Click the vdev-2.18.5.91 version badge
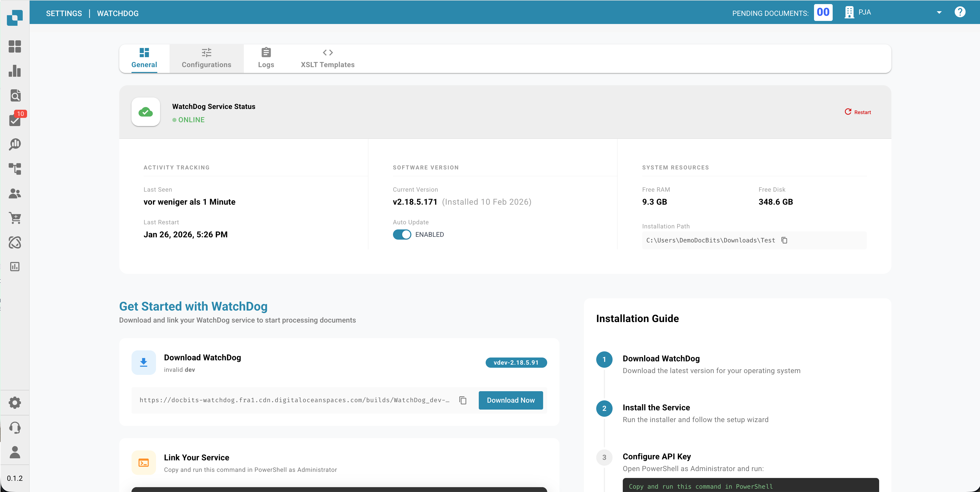The height and width of the screenshot is (492, 980). point(516,363)
